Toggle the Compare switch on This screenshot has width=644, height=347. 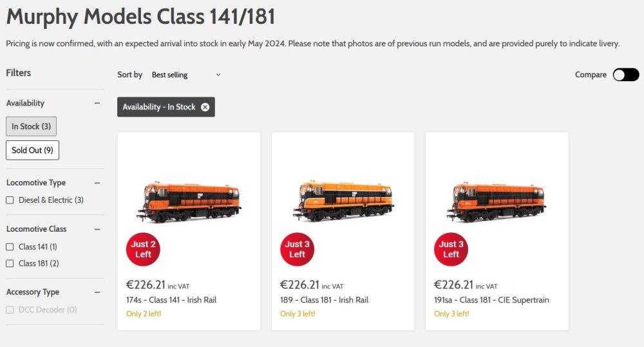(625, 75)
